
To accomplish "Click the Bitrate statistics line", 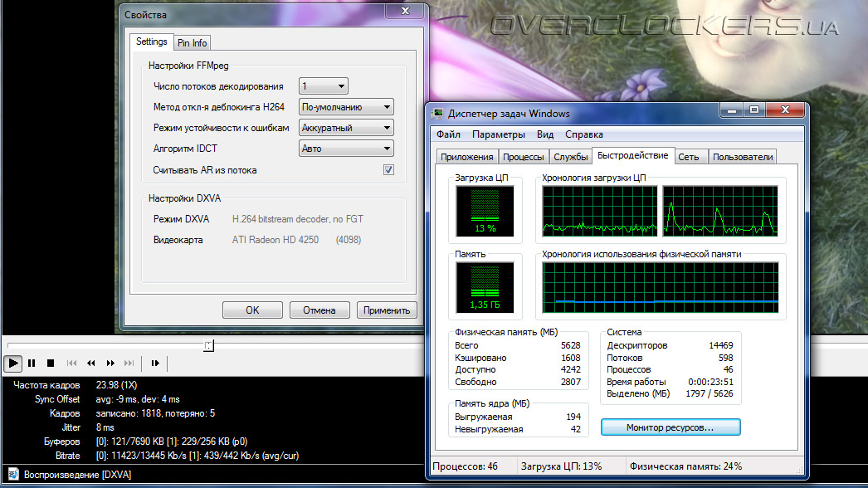I will [x=197, y=456].
